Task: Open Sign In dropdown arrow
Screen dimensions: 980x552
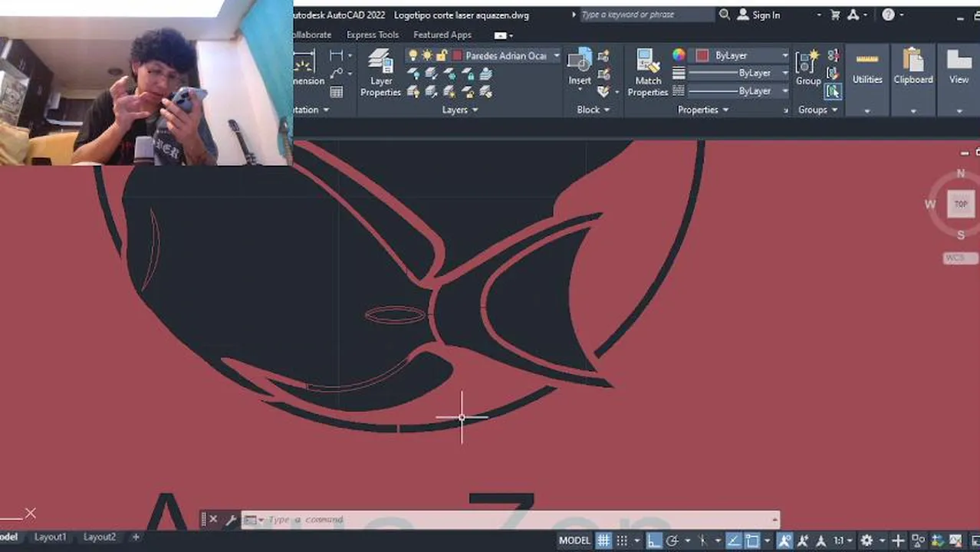Action: (819, 15)
